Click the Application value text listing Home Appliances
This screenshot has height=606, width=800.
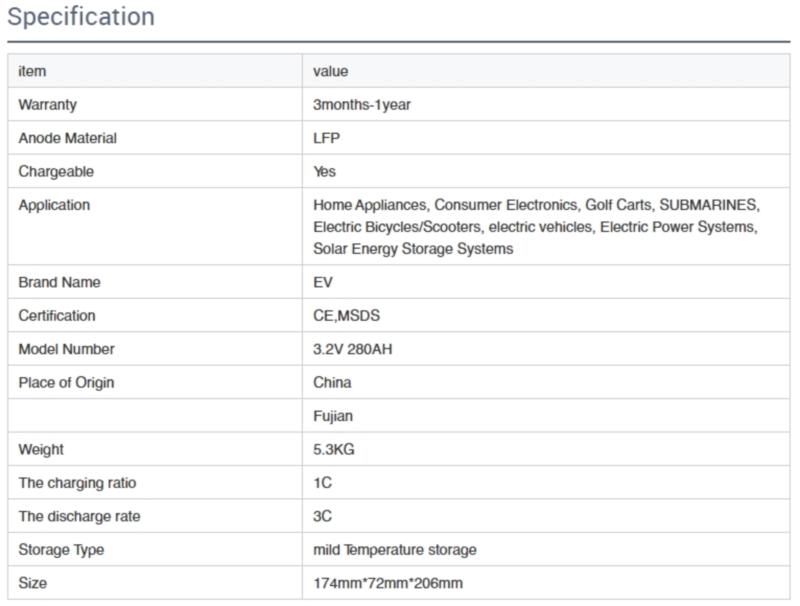tap(536, 227)
